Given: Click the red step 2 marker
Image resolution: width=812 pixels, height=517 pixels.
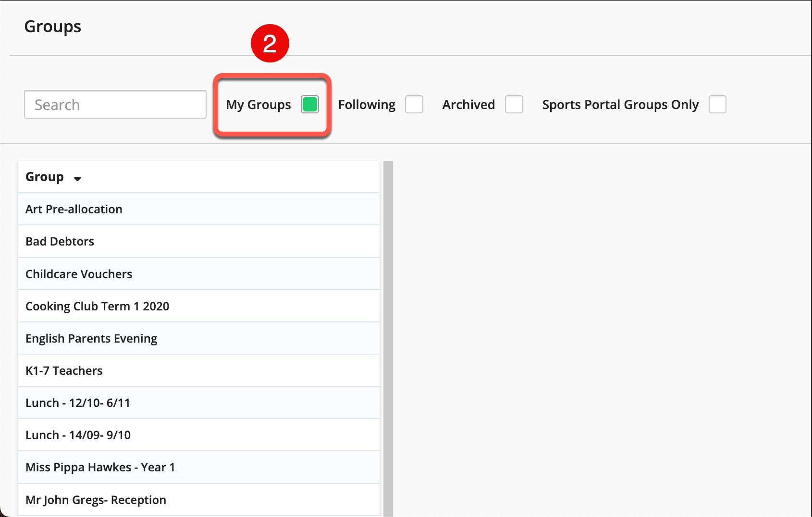Looking at the screenshot, I should pos(270,43).
